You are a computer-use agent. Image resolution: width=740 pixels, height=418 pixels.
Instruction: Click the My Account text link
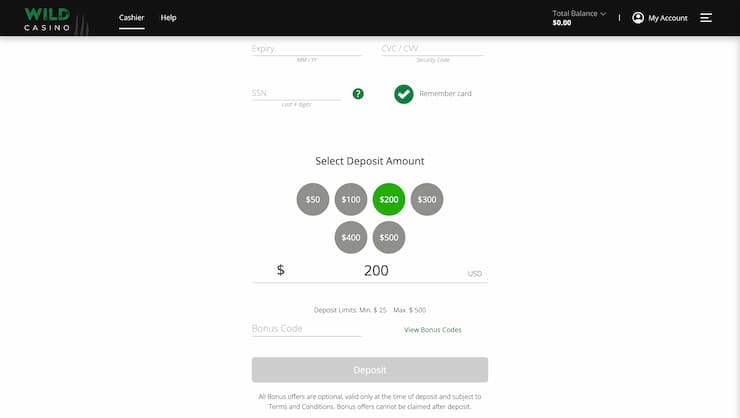pos(667,18)
